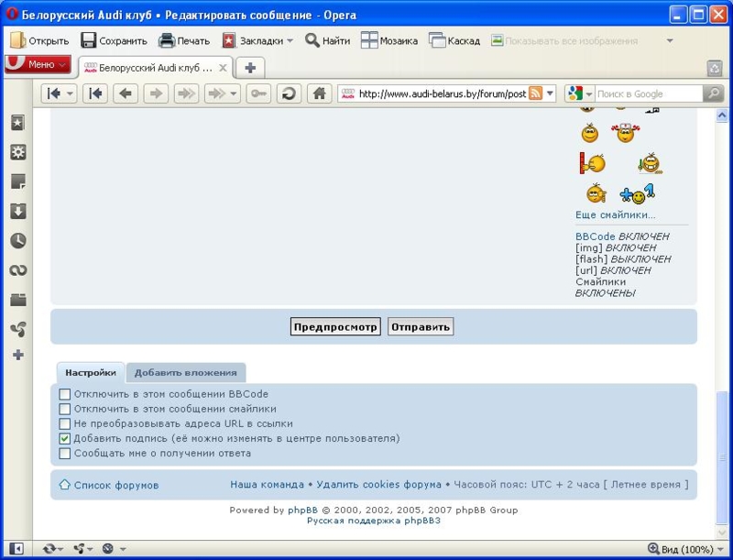
Task: Insert the plus-one smiley
Action: (x=637, y=193)
